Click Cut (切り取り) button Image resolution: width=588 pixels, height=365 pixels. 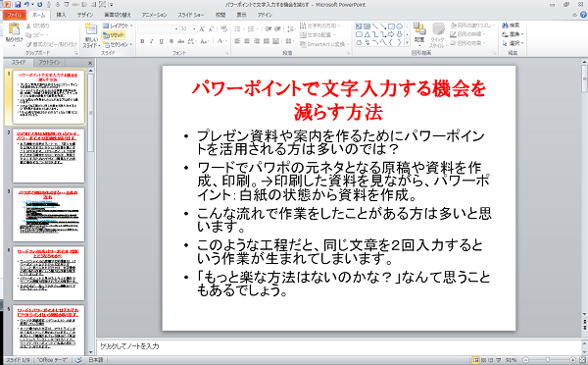(x=38, y=26)
